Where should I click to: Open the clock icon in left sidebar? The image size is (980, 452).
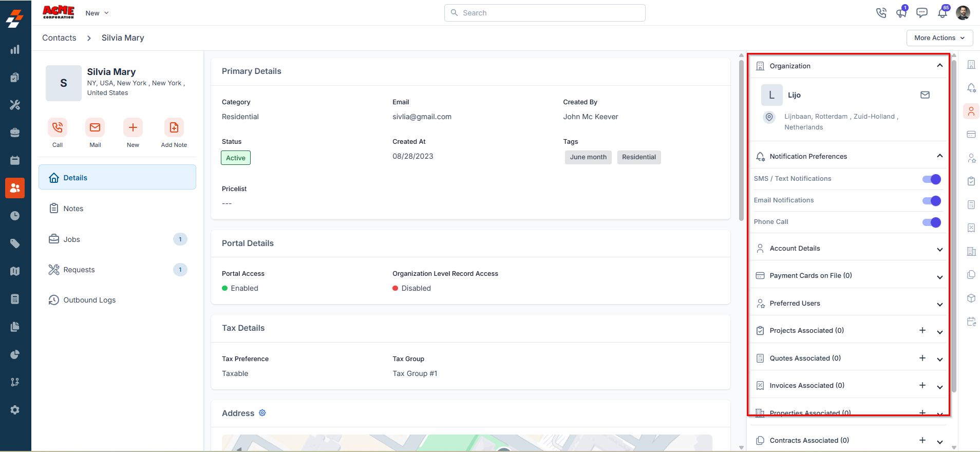tap(15, 216)
